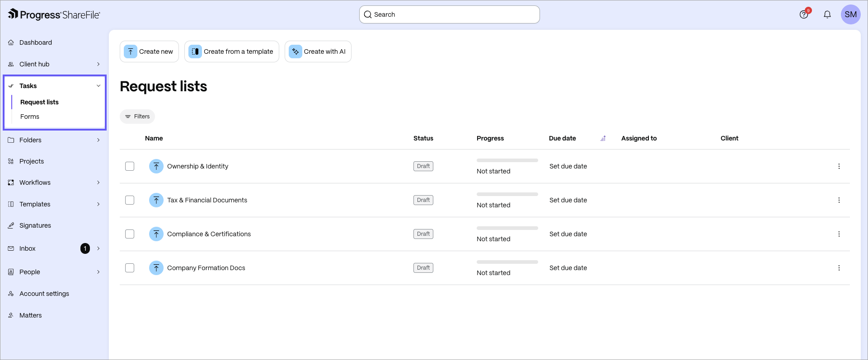The height and width of the screenshot is (360, 868).
Task: Click the Signatures pen icon
Action: point(11,225)
